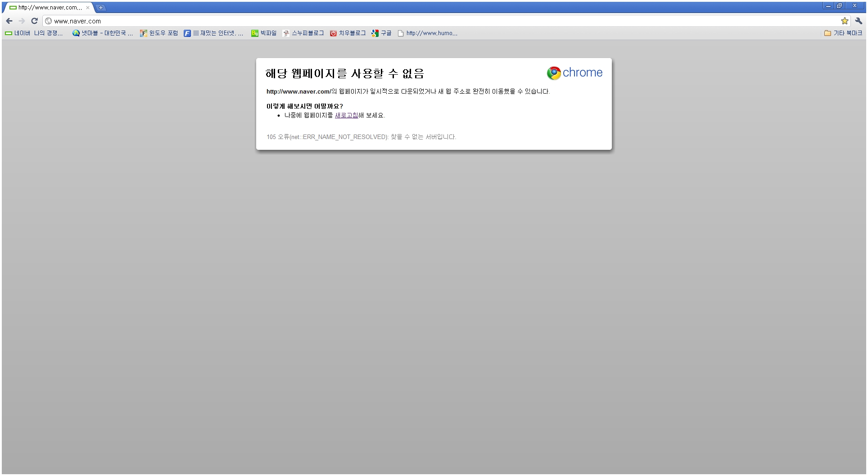868x476 pixels.
Task: Open the 스누피블로그 bookmark
Action: [303, 33]
